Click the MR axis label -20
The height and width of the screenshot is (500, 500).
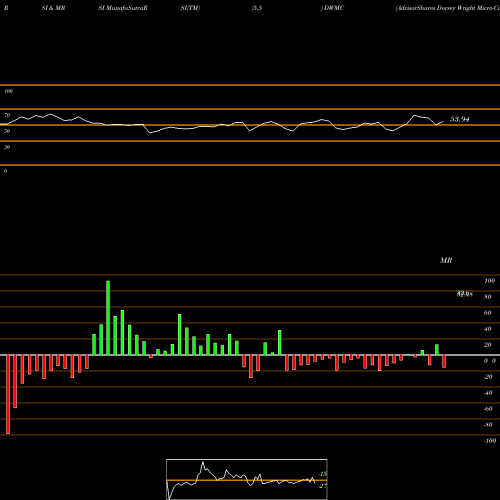(488, 377)
